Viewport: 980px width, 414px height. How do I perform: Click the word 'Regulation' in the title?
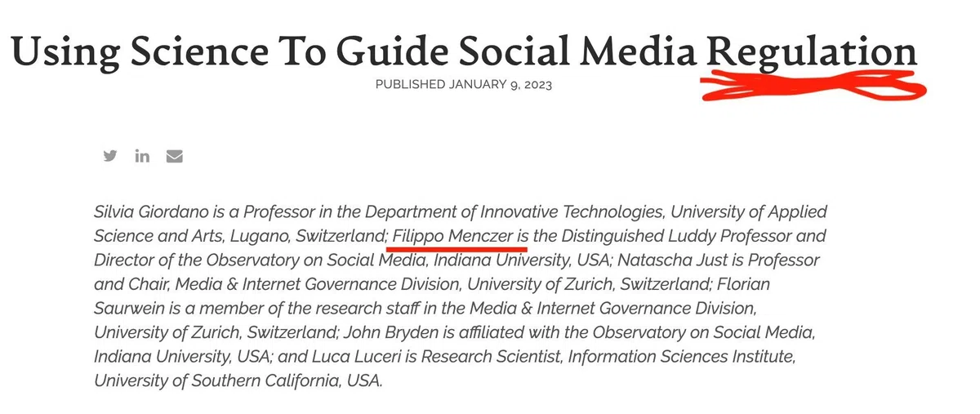812,52
